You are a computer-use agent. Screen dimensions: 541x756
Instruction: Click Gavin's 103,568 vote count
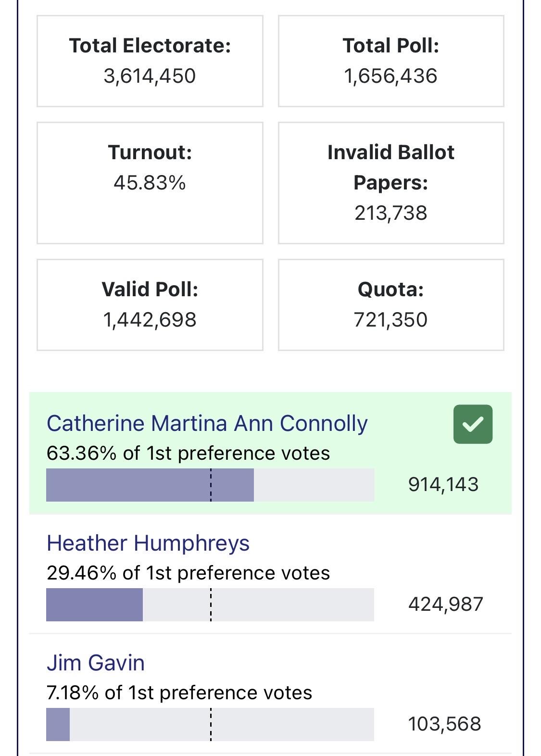(444, 724)
